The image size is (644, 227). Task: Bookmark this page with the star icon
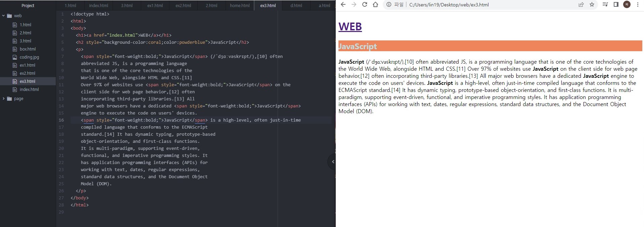click(x=592, y=5)
